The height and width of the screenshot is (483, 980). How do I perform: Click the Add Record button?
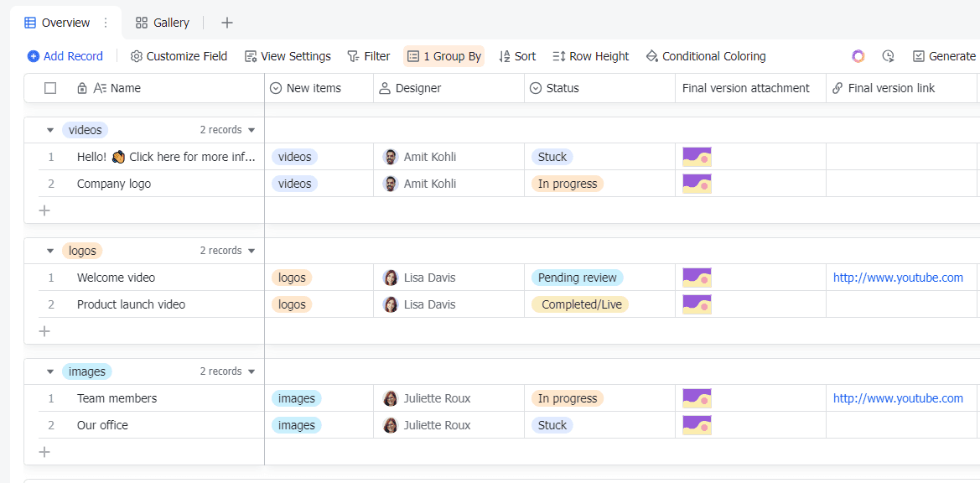[x=65, y=56]
